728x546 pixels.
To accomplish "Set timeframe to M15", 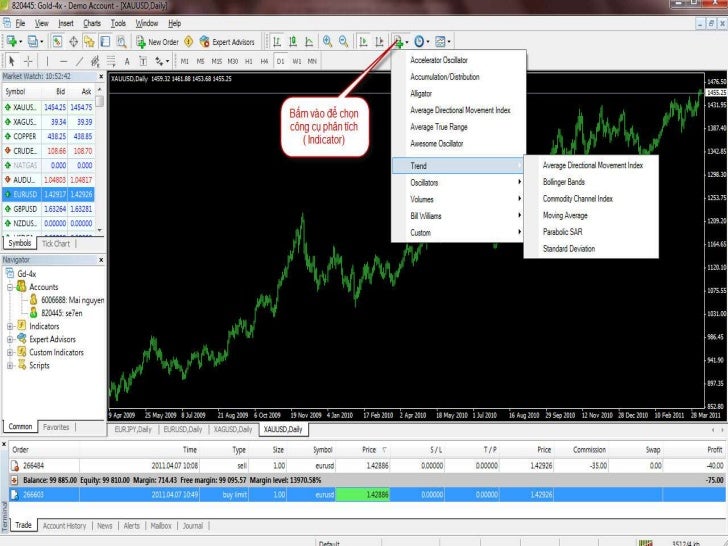I will point(216,61).
